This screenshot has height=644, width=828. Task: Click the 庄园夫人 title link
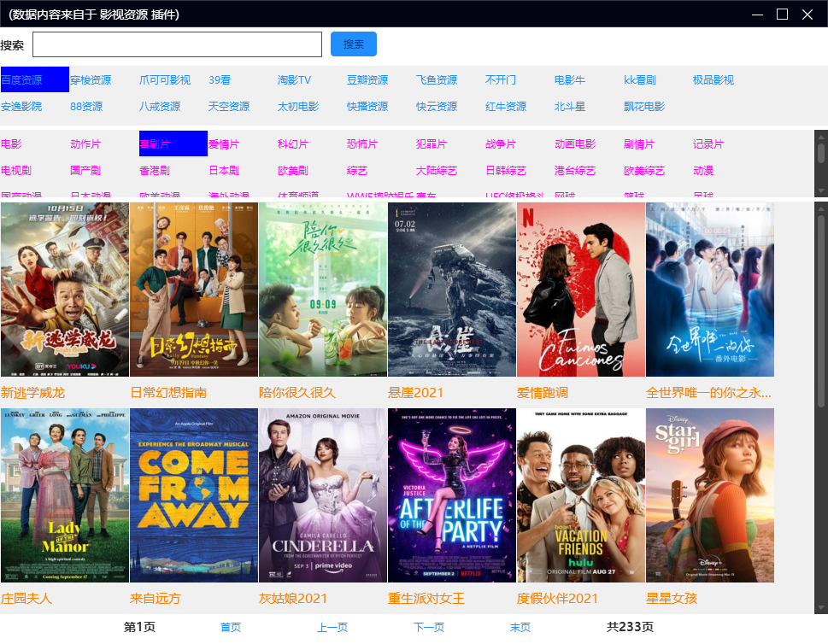pyautogui.click(x=26, y=598)
